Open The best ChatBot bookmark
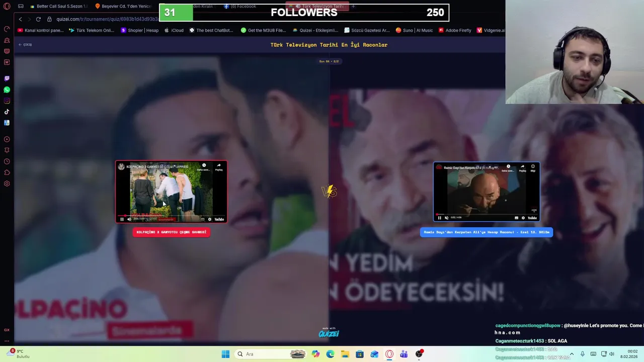 [211, 30]
